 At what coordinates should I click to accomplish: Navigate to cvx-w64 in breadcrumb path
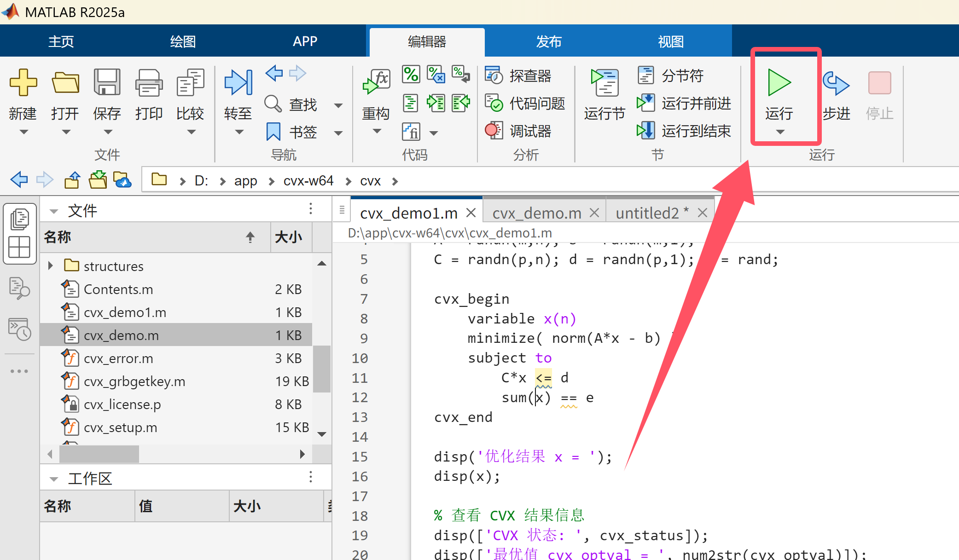(308, 180)
